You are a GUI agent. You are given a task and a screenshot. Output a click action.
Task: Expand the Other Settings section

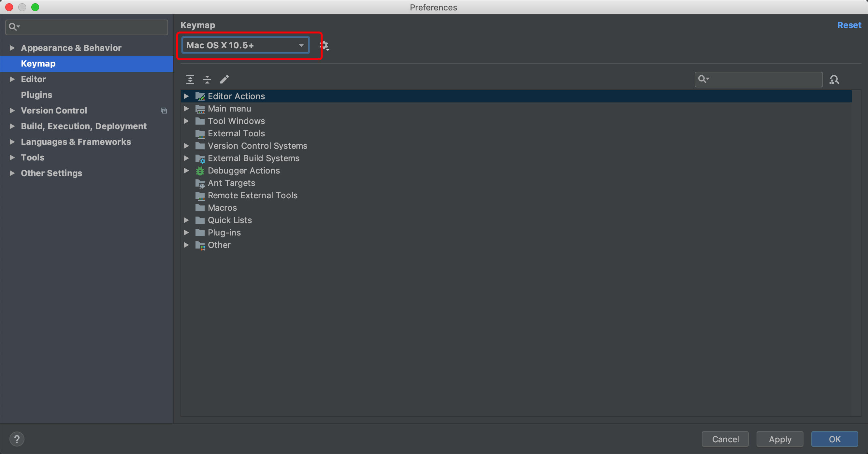(x=12, y=174)
